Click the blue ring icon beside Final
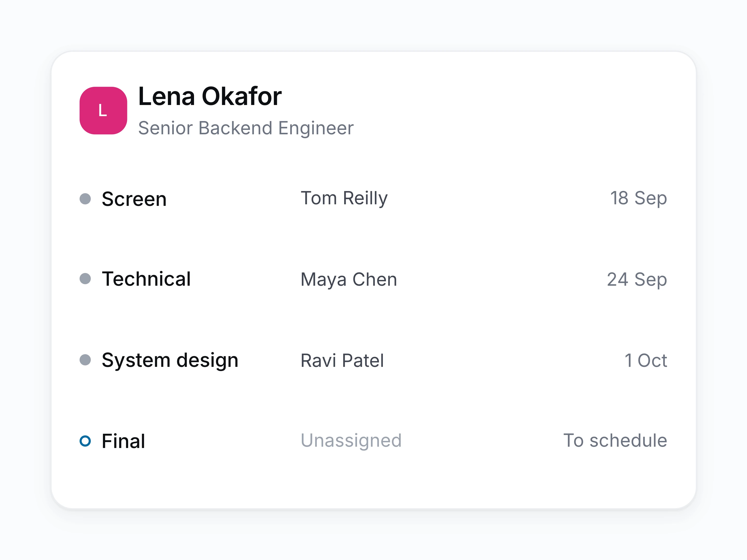Image resolution: width=747 pixels, height=560 pixels. [x=85, y=441]
